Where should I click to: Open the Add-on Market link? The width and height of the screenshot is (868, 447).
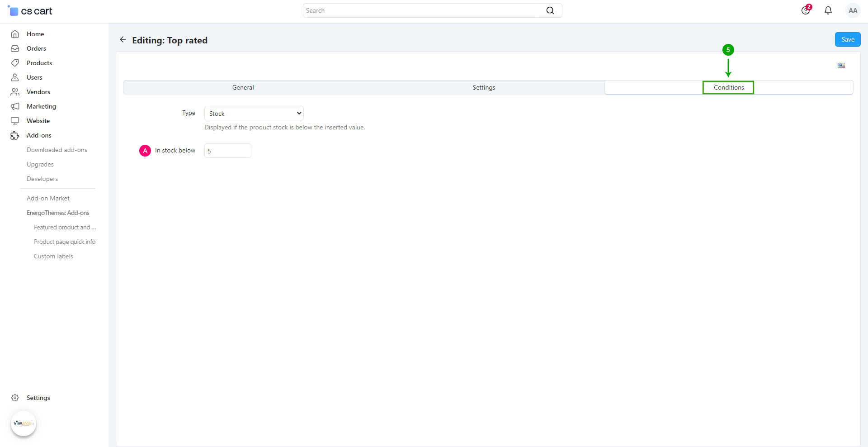(x=48, y=198)
